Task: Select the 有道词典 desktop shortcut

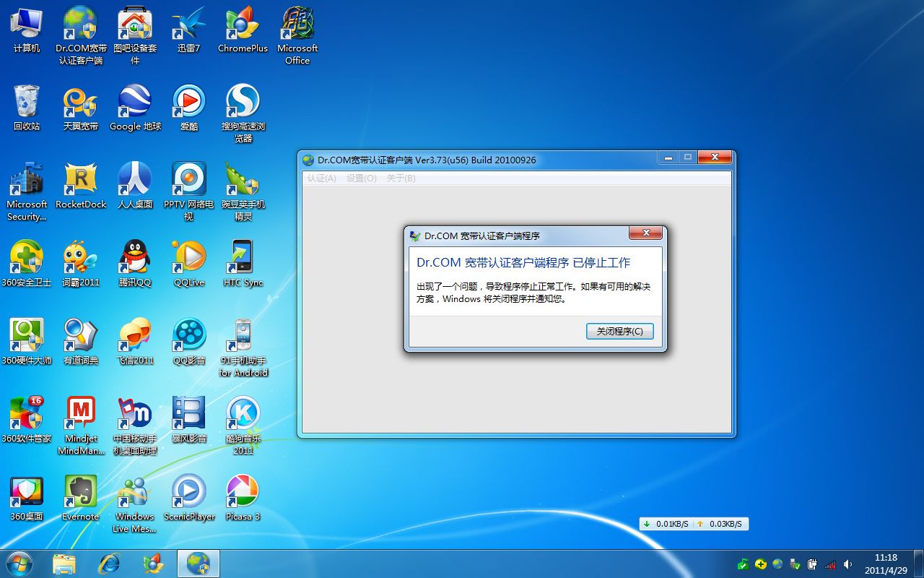Action: (81, 342)
